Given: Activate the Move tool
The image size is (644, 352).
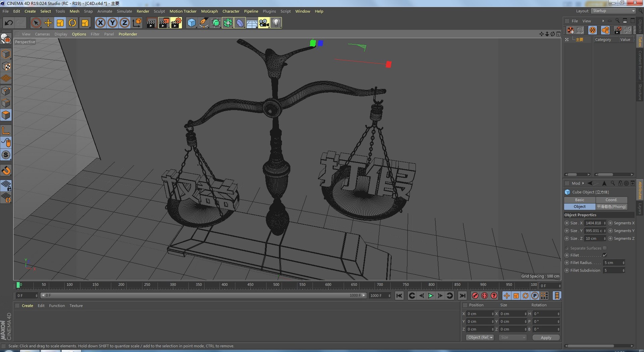Looking at the screenshot, I should coord(48,23).
